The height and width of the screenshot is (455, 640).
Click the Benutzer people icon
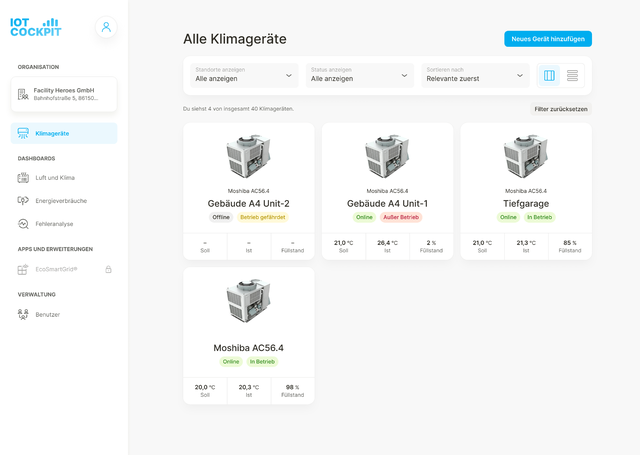[23, 314]
